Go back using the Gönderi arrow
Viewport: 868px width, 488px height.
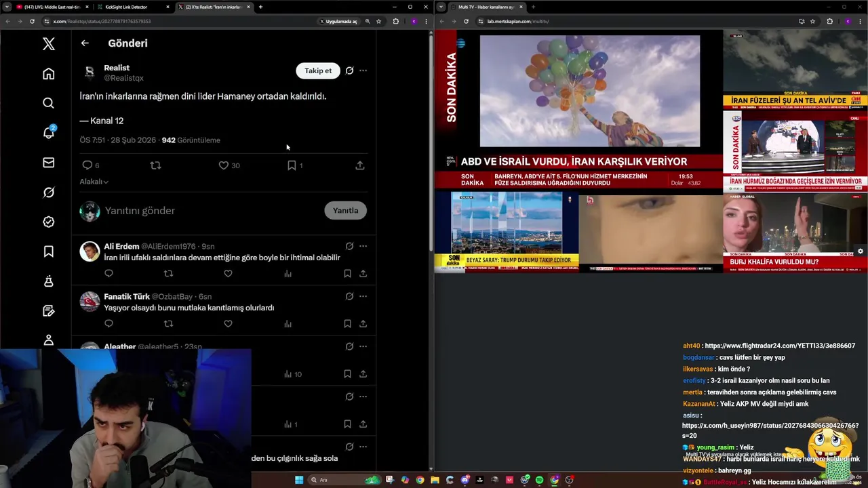coord(85,43)
